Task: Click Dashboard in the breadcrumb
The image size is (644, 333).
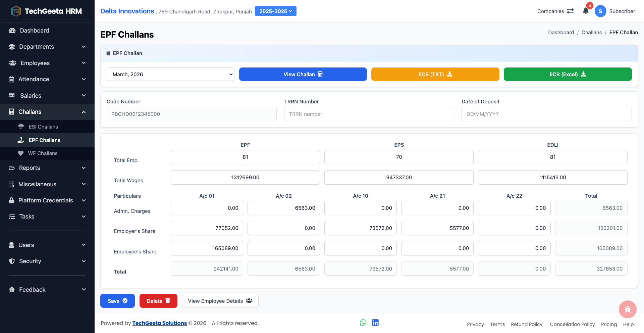Action: pos(561,32)
